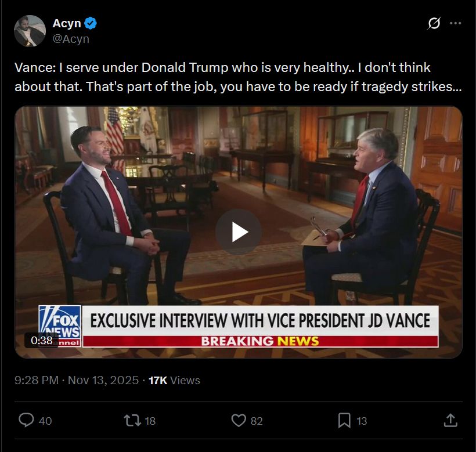Screen dimensions: 476x452
Task: Click the video thumbnail to open it
Action: click(238, 231)
